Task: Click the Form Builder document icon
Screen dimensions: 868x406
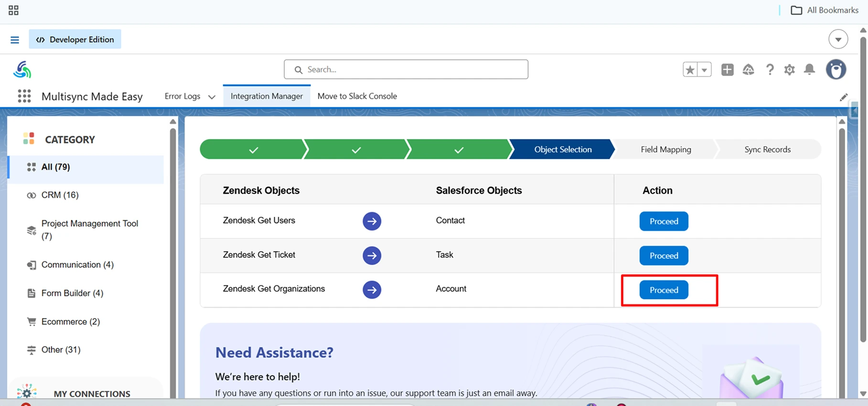Action: click(x=32, y=293)
